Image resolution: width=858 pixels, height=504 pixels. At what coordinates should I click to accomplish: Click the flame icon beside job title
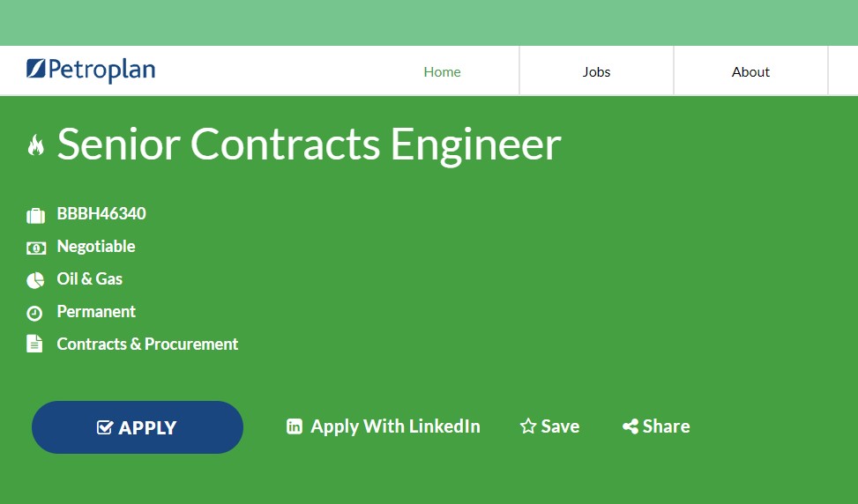pos(35,145)
